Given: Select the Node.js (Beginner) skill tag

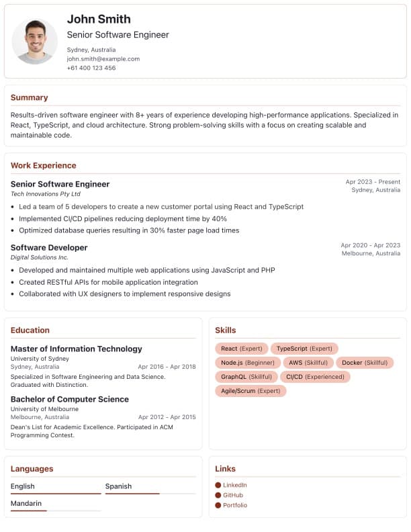Looking at the screenshot, I should coord(248,363).
